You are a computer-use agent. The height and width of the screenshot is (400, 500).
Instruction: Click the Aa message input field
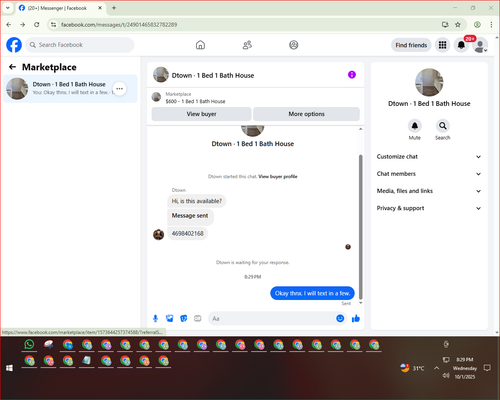(x=272, y=318)
